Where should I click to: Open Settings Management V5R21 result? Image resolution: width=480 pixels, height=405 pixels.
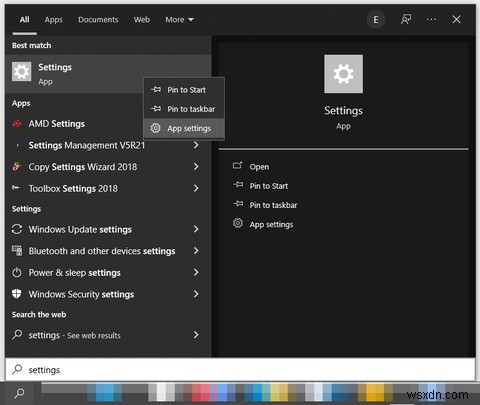tap(108, 145)
